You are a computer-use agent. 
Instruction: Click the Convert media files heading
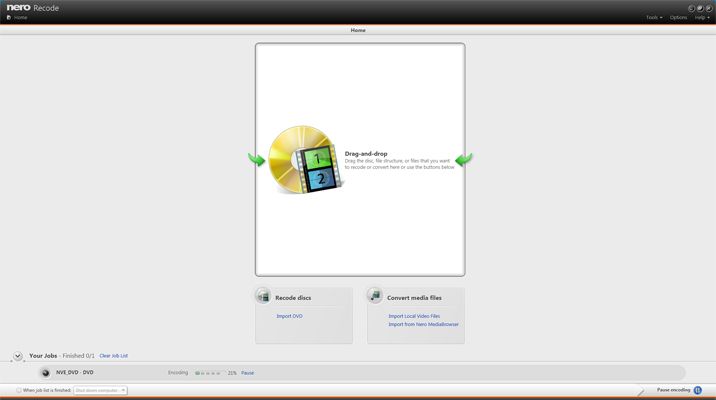(x=414, y=298)
